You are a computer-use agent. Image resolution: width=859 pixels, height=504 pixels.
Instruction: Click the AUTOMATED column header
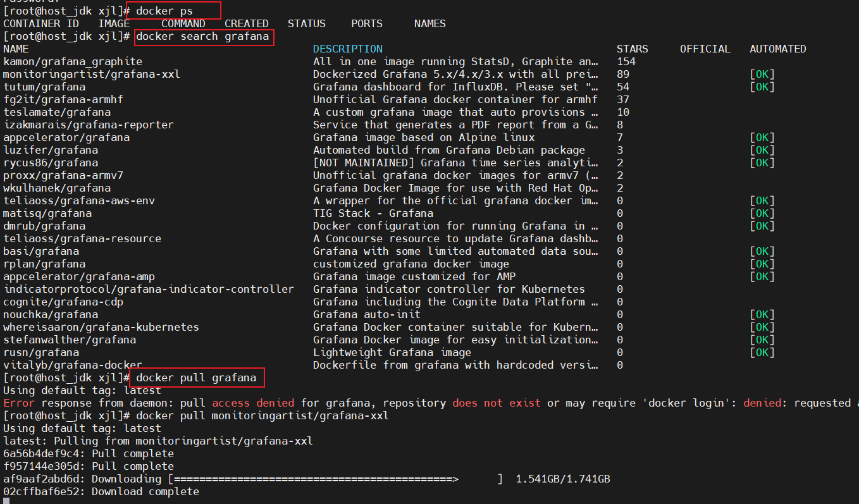[778, 49]
